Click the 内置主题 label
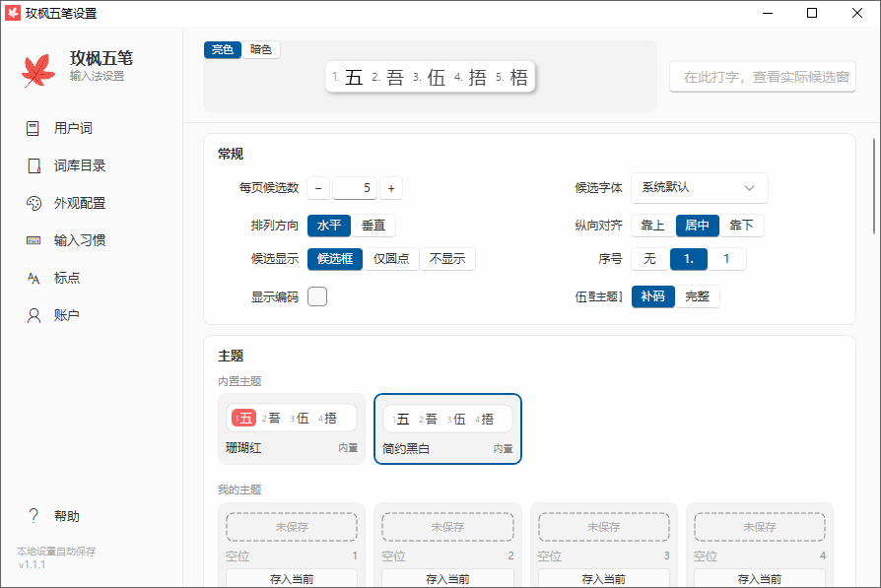881x588 pixels. click(x=239, y=381)
